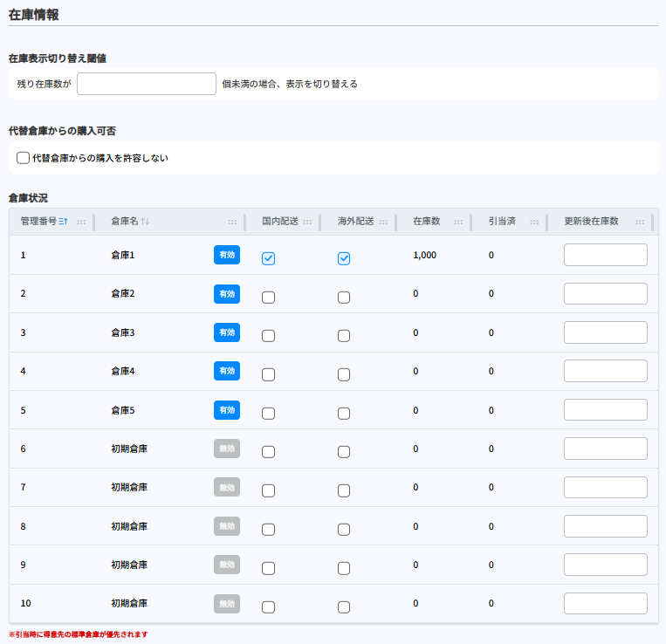The width and height of the screenshot is (666, 644).
Task: Uncheck 国内配送 for 倉庫1
Action: (x=269, y=258)
